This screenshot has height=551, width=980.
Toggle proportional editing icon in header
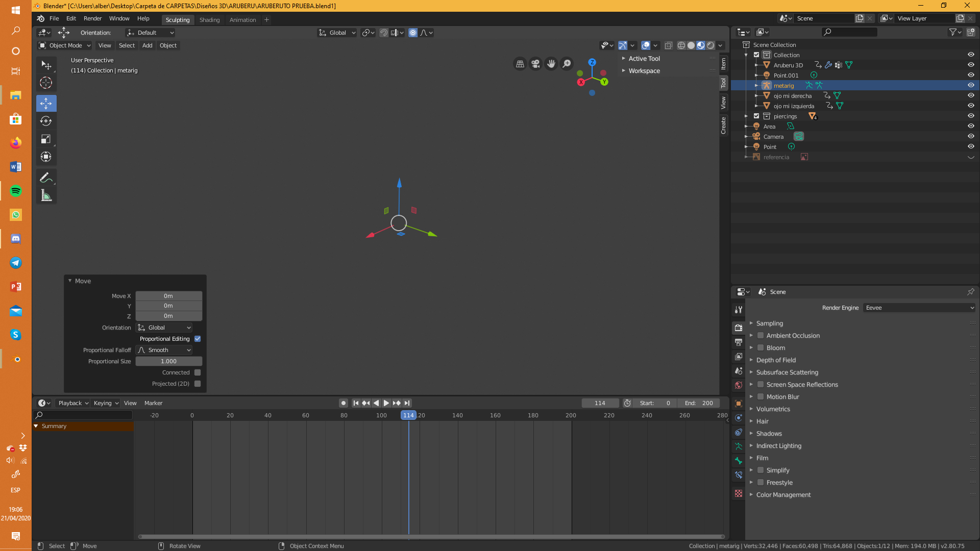point(413,33)
